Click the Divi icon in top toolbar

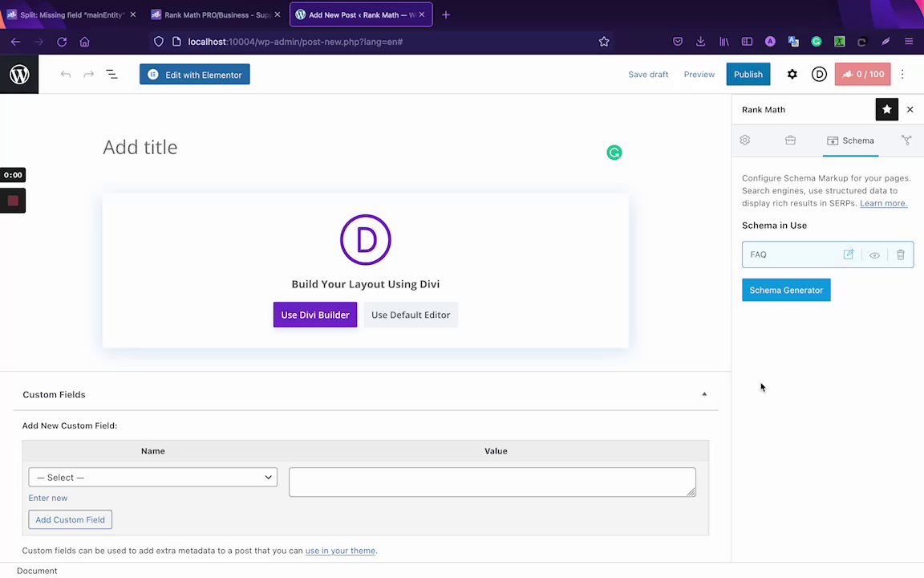pos(819,75)
